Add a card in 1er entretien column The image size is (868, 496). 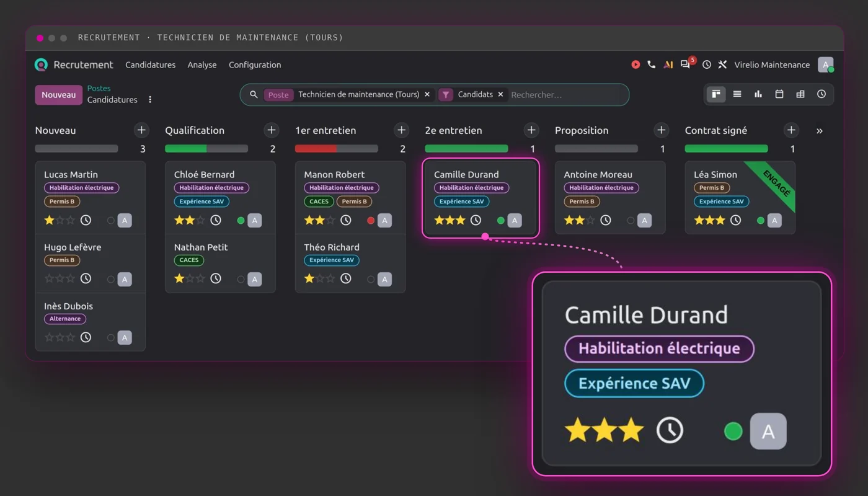(x=402, y=130)
